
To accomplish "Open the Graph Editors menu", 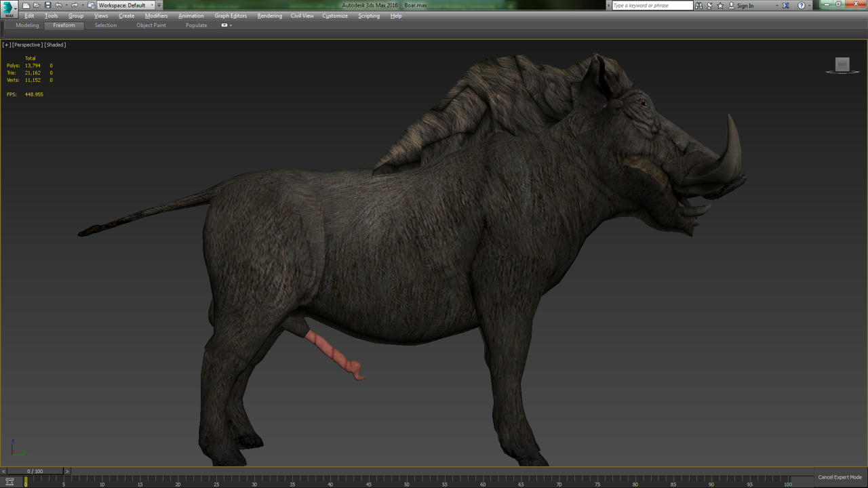I will tap(231, 16).
